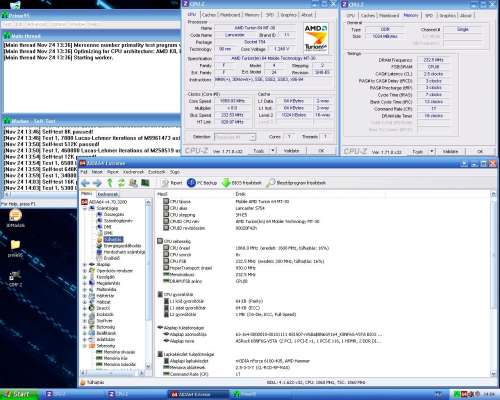Select Memória másolás benchmark item
Screen dimensions: 500x400
click(x=116, y=364)
